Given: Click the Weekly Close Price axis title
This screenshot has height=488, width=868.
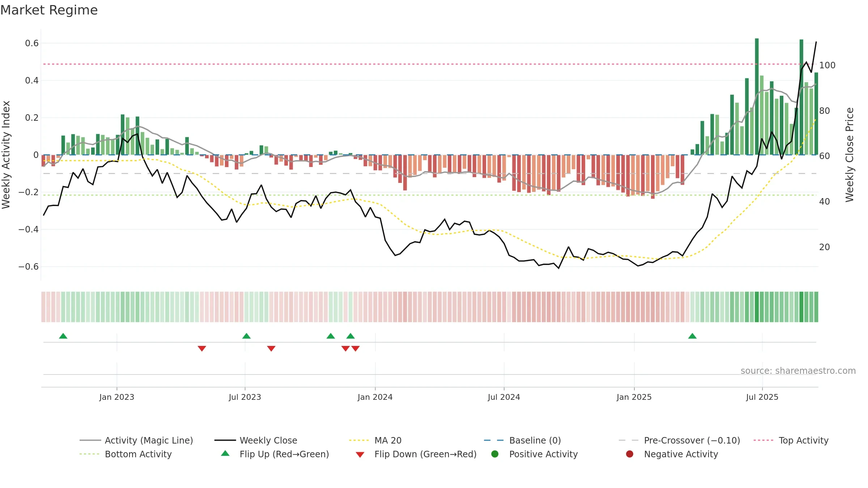Looking at the screenshot, I should pos(850,155).
